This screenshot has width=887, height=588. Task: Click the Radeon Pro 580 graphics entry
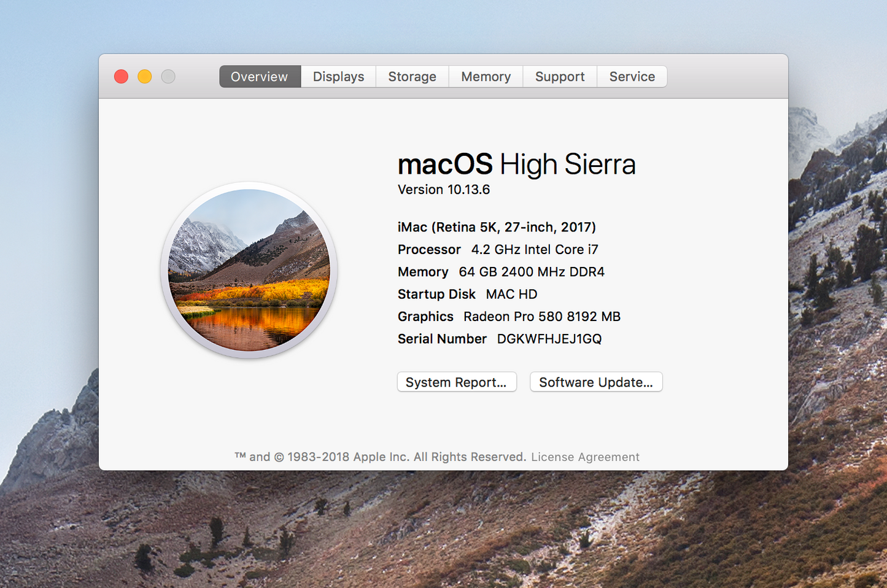coord(543,316)
